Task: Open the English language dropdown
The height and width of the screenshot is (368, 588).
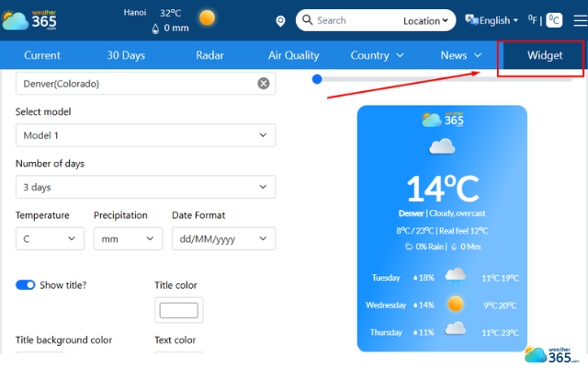Action: (x=499, y=20)
